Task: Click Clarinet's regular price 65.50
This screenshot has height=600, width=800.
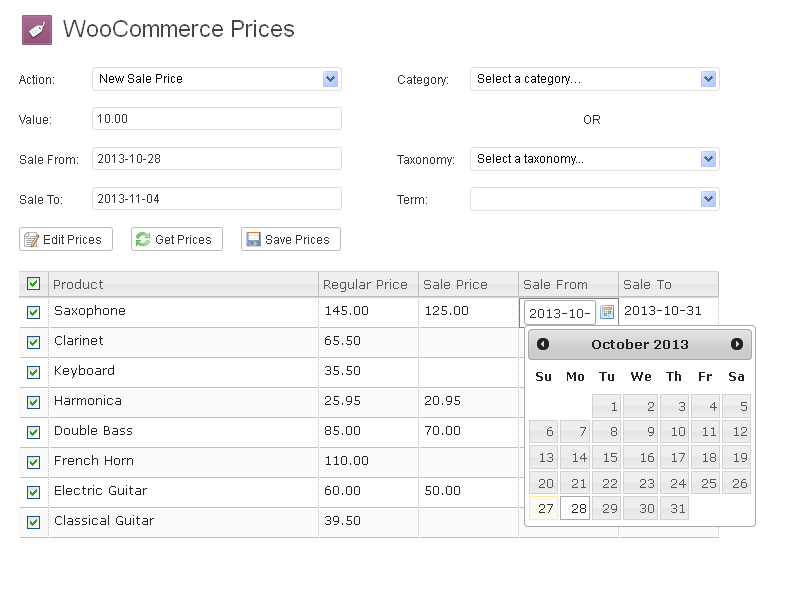Action: [x=342, y=341]
